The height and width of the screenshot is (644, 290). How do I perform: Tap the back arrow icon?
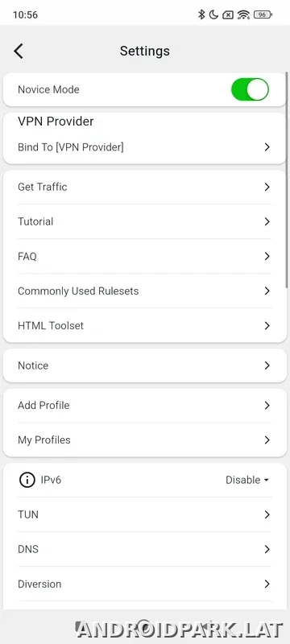coord(19,51)
